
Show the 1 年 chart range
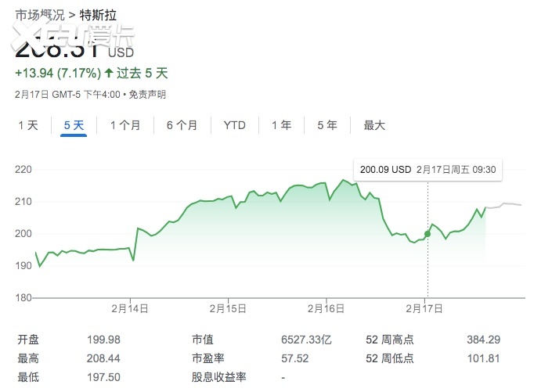[x=281, y=125]
